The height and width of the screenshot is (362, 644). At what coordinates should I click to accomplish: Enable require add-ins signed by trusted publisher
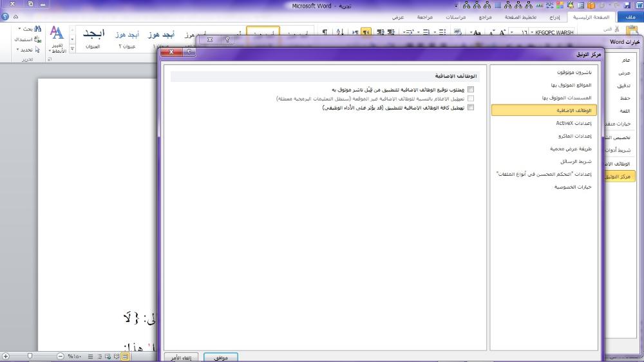(471, 89)
